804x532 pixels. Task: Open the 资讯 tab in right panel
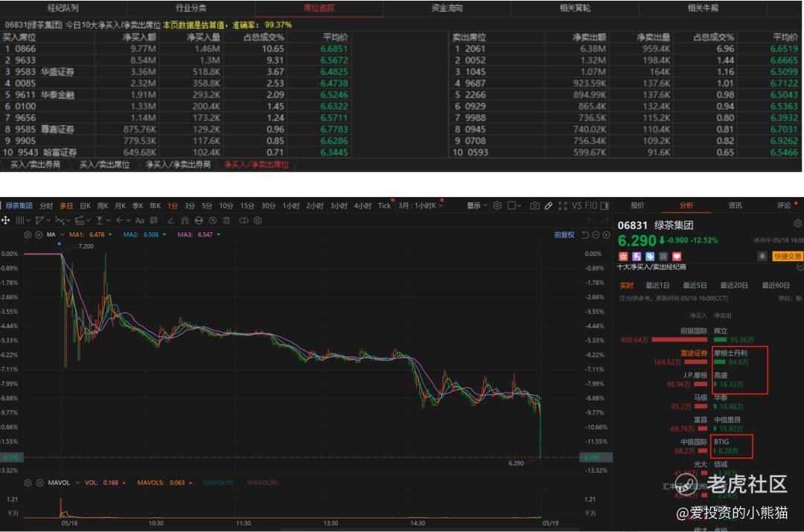click(736, 205)
